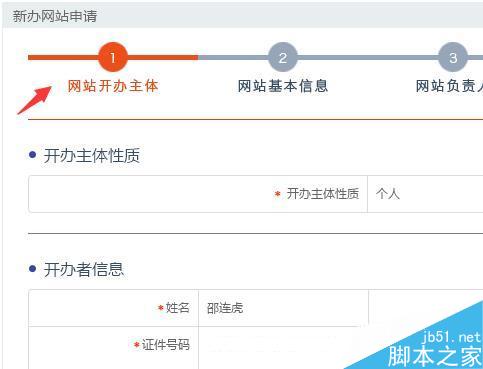Click the orange progress bar segment
The height and width of the screenshot is (369, 483).
point(113,58)
